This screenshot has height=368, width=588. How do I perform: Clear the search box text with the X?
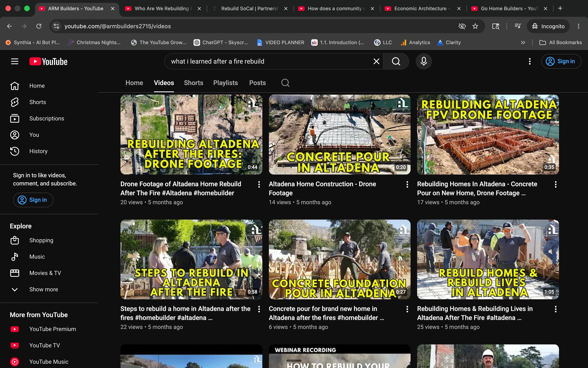pyautogui.click(x=376, y=61)
